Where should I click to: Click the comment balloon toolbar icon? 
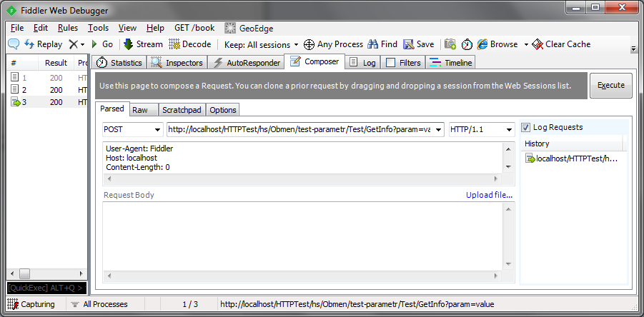point(14,44)
